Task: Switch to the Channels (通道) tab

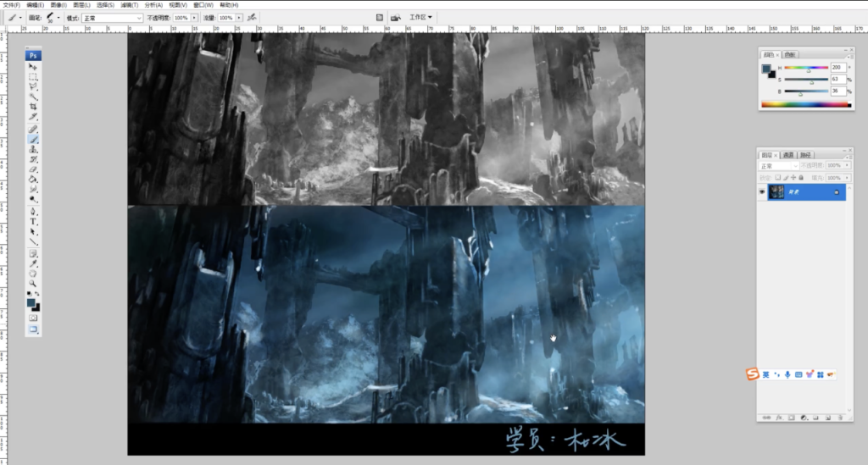Action: pos(788,155)
